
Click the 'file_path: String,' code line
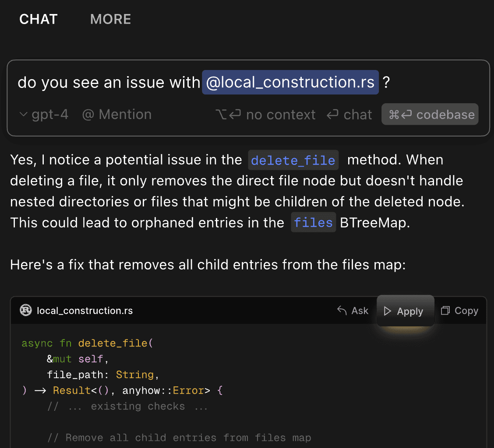(x=103, y=374)
